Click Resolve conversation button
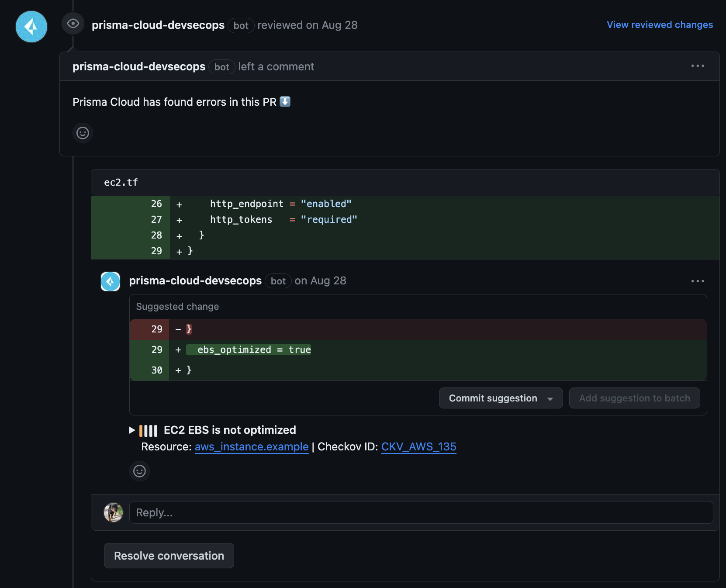Viewport: 726px width, 588px height. [x=169, y=556]
